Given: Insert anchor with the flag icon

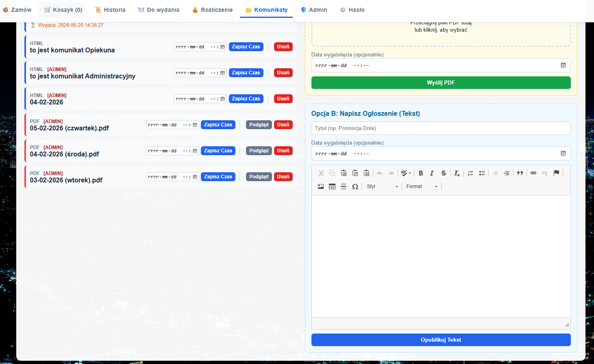Looking at the screenshot, I should (x=556, y=173).
